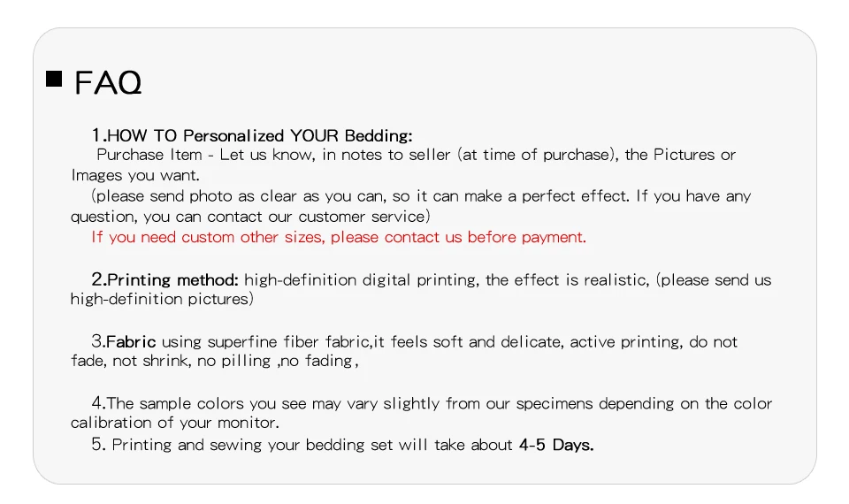Select the bold "Fabric" label
Viewport: 849px width, 504px height.
pyautogui.click(x=131, y=341)
